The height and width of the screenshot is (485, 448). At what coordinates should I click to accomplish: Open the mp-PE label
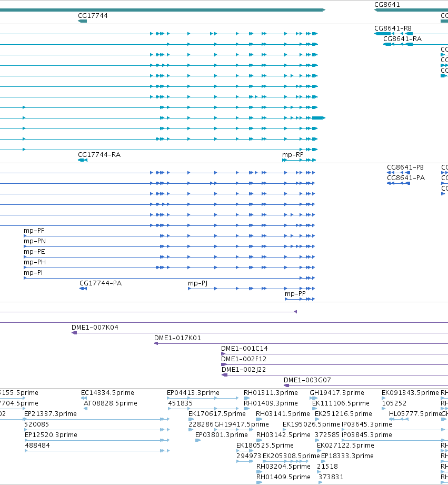[34, 252]
